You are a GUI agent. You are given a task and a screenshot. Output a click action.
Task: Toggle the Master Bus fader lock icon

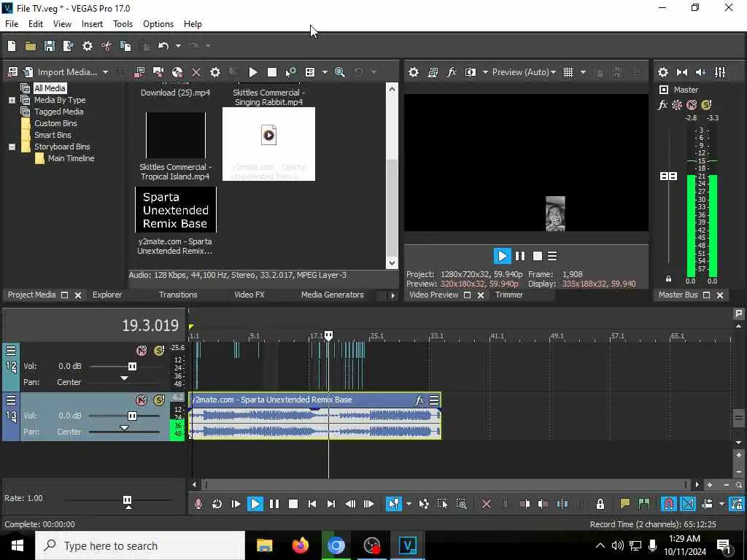[x=668, y=279]
